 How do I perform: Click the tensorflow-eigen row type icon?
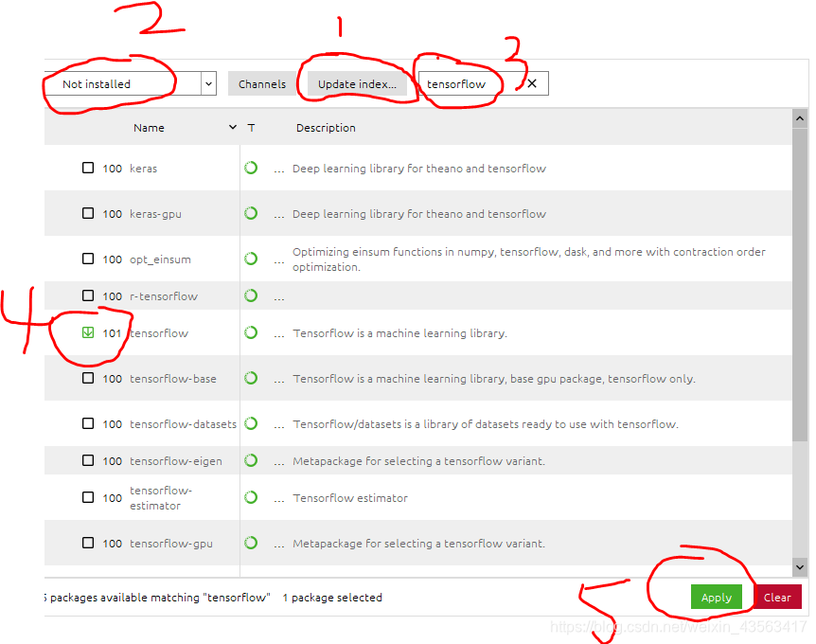click(251, 460)
